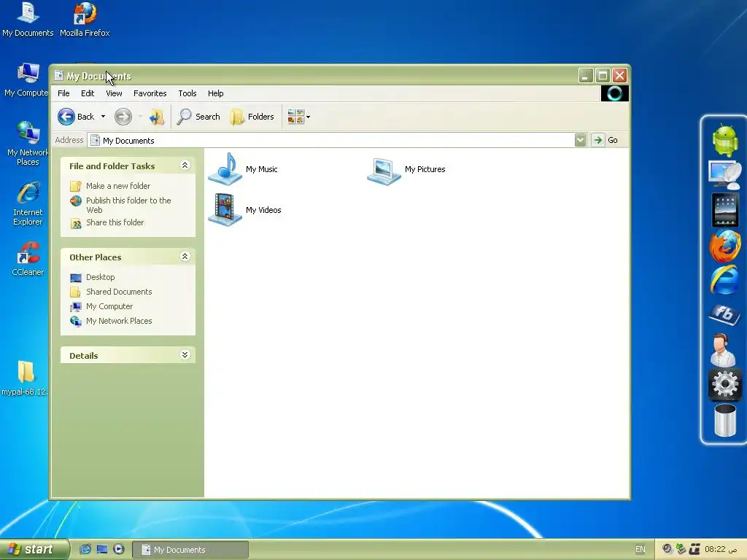Image resolution: width=747 pixels, height=560 pixels.
Task: Launch Internet Explorer from the side dock
Action: pyautogui.click(x=724, y=280)
